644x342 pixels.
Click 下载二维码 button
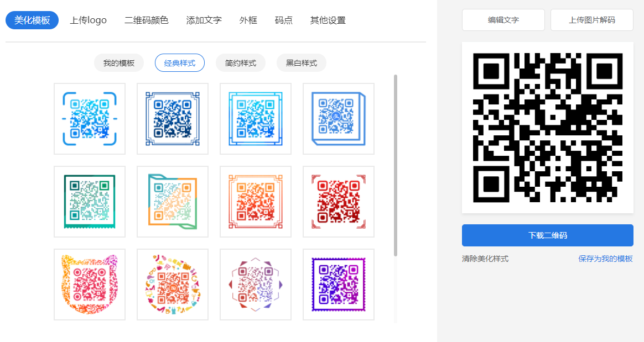coord(548,235)
